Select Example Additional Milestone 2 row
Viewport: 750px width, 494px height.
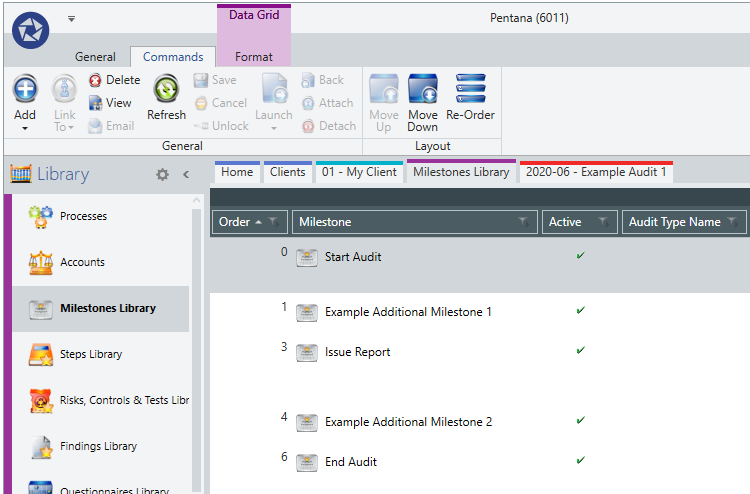click(x=480, y=422)
